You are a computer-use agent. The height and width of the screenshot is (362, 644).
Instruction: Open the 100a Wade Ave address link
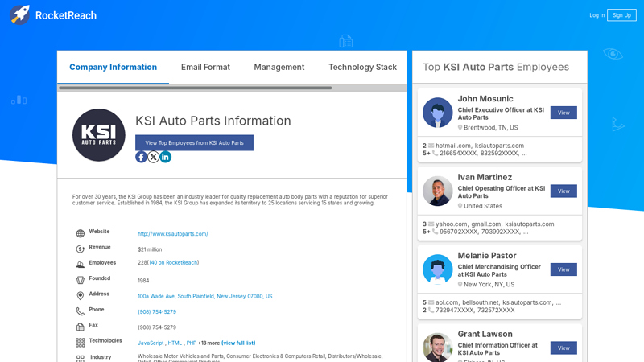(x=205, y=296)
